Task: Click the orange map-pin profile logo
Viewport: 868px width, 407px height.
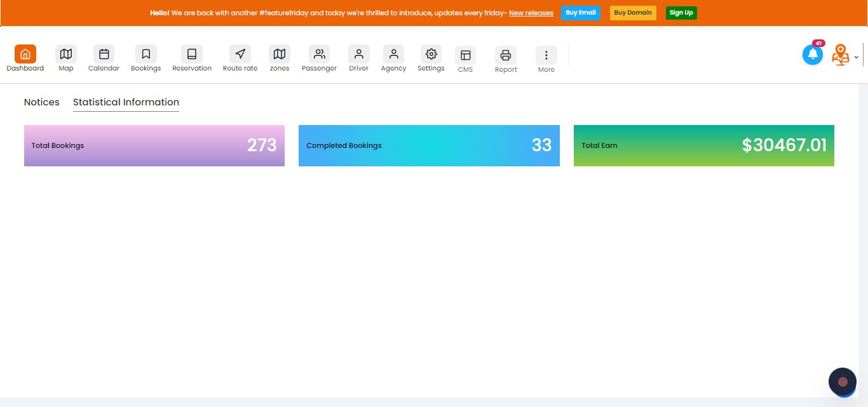Action: click(x=841, y=55)
